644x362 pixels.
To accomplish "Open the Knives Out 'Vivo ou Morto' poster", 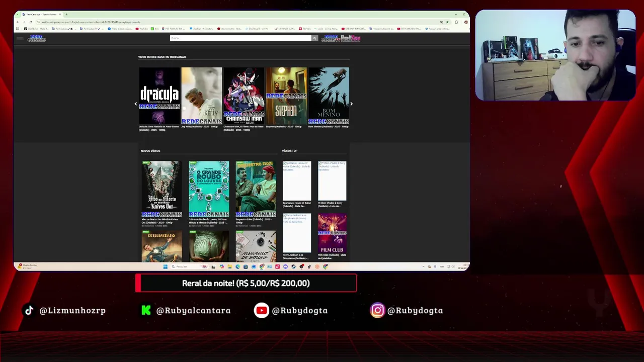I will click(x=162, y=189).
